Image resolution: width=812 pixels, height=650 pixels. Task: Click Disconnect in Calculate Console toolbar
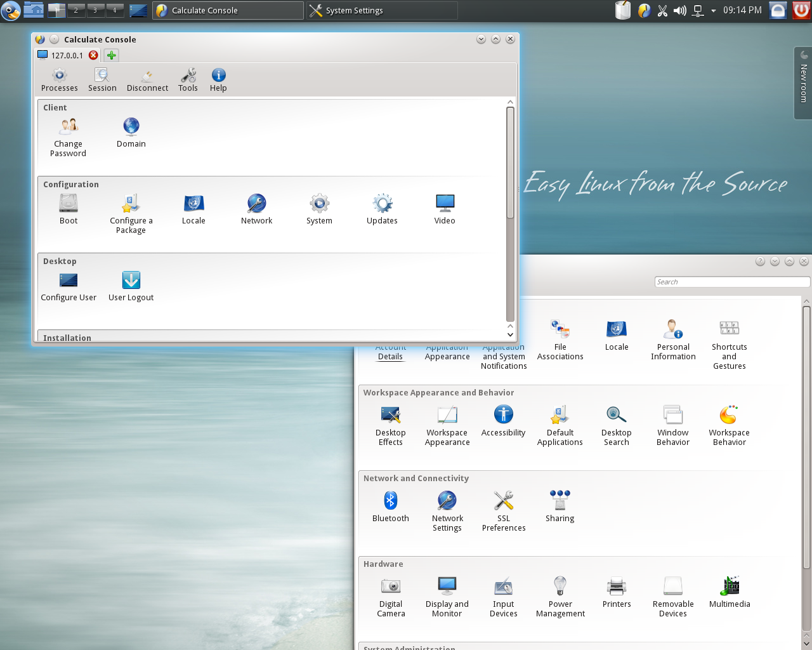[x=147, y=80]
